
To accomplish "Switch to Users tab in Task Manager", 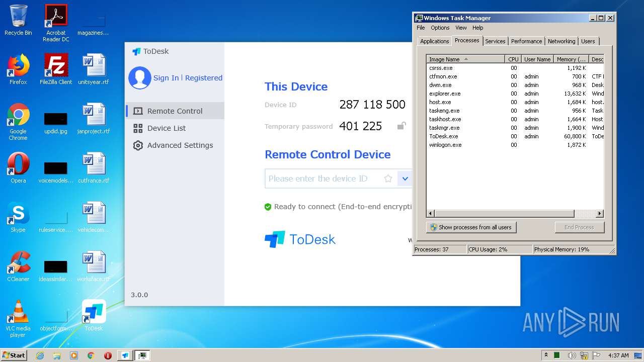I will (x=588, y=41).
